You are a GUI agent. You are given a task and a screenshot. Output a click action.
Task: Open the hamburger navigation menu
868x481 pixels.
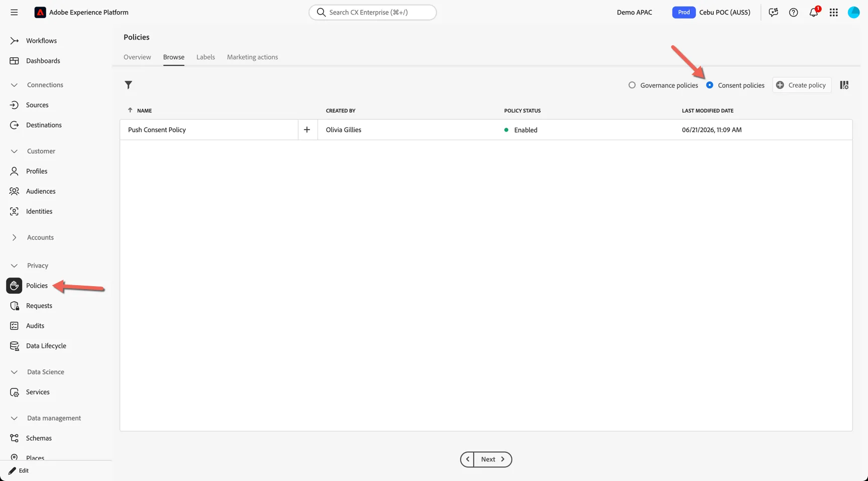(x=14, y=13)
